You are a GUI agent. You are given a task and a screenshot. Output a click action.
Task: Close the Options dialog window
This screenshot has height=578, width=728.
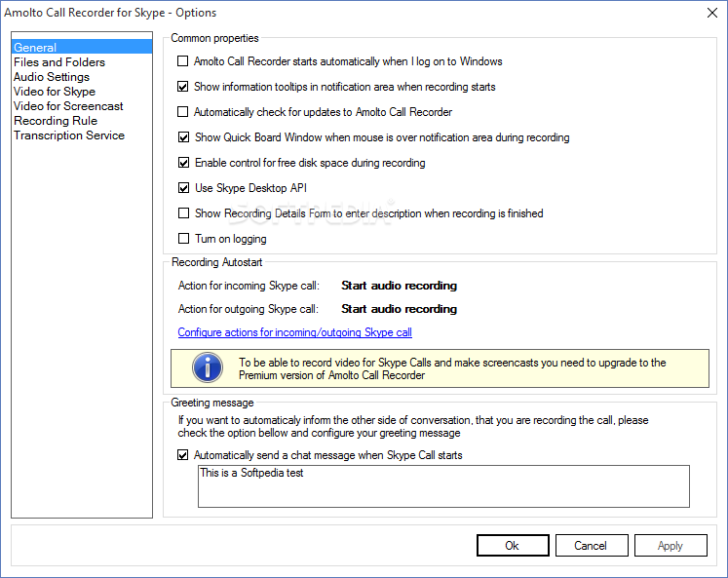point(712,13)
